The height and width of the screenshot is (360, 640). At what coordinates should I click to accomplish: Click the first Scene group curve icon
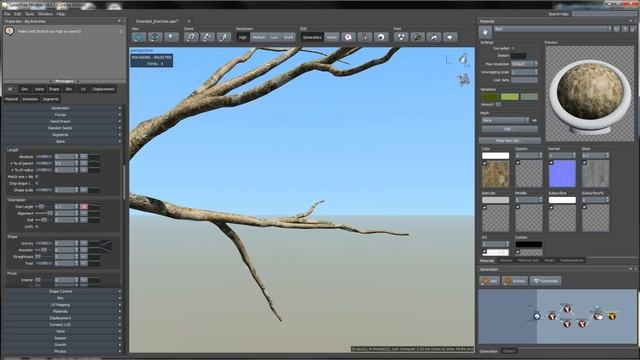click(191, 37)
